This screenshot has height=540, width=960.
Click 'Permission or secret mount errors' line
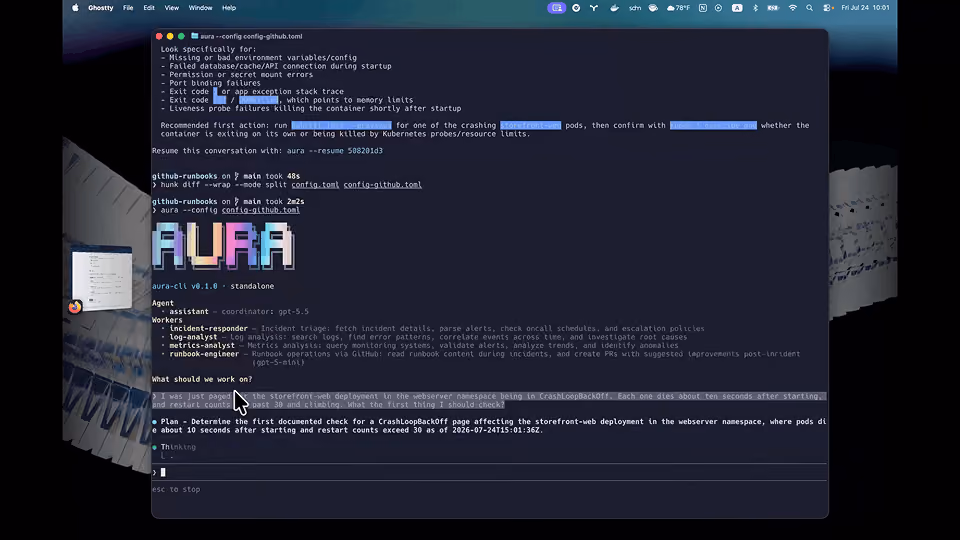pos(236,75)
